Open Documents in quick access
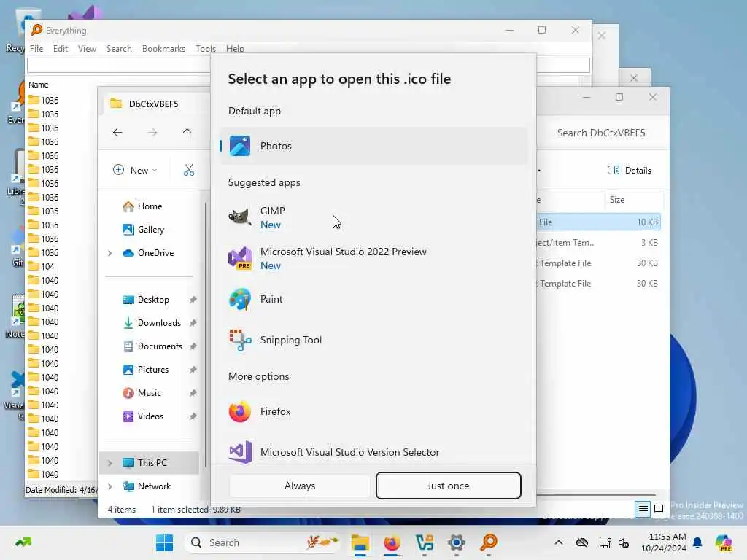Screen dimensions: 747x560 [x=160, y=346]
